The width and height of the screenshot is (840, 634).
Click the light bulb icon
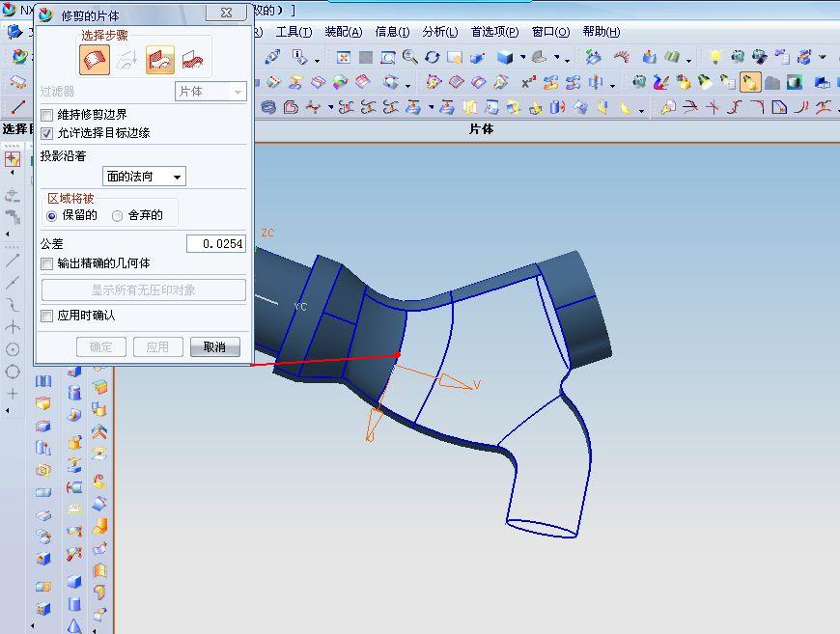(x=714, y=56)
